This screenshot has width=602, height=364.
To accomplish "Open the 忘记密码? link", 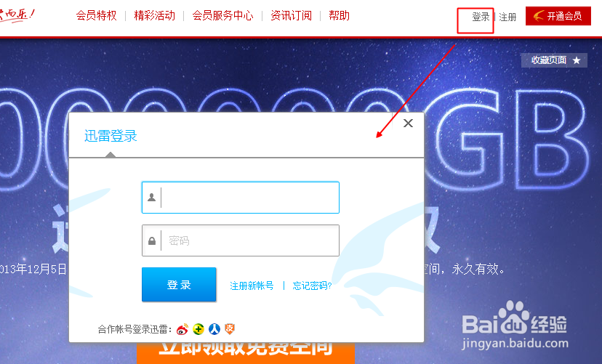I will coord(312,286).
